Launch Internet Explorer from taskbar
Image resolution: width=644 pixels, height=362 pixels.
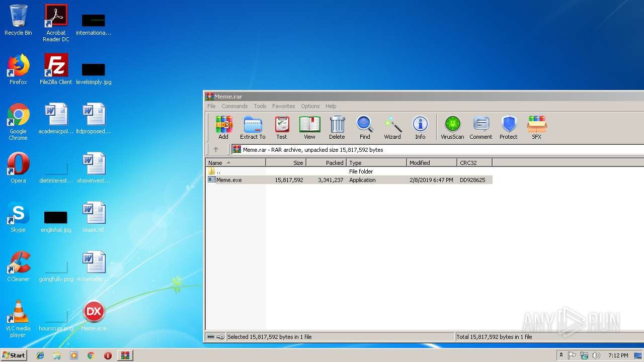(40, 355)
